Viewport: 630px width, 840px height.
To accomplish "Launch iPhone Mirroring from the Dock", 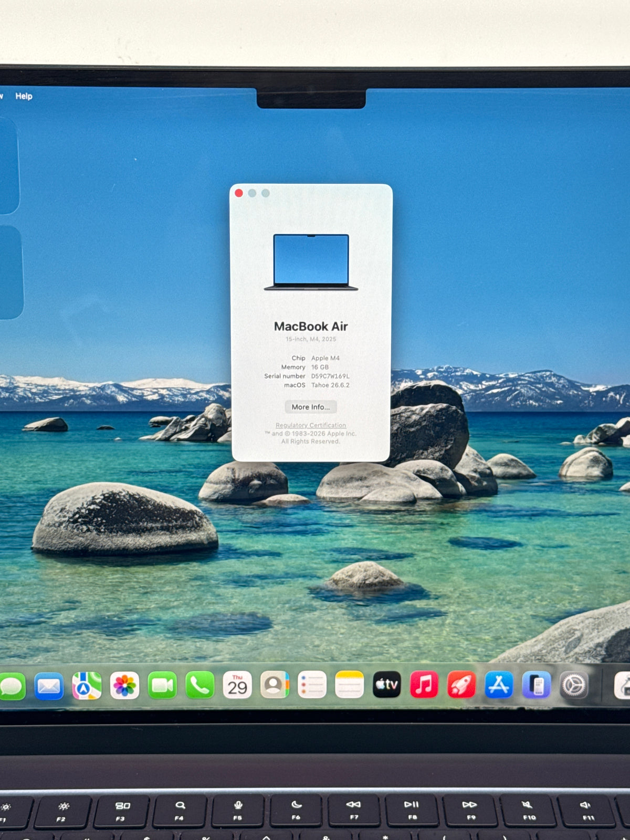I will click(x=536, y=685).
